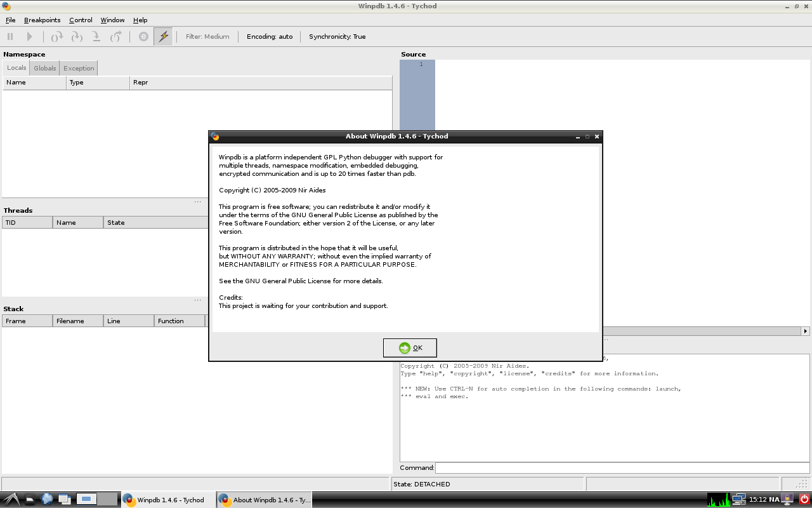The width and height of the screenshot is (812, 508).
Task: Click the Filename column header in Stack
Action: (x=78, y=321)
